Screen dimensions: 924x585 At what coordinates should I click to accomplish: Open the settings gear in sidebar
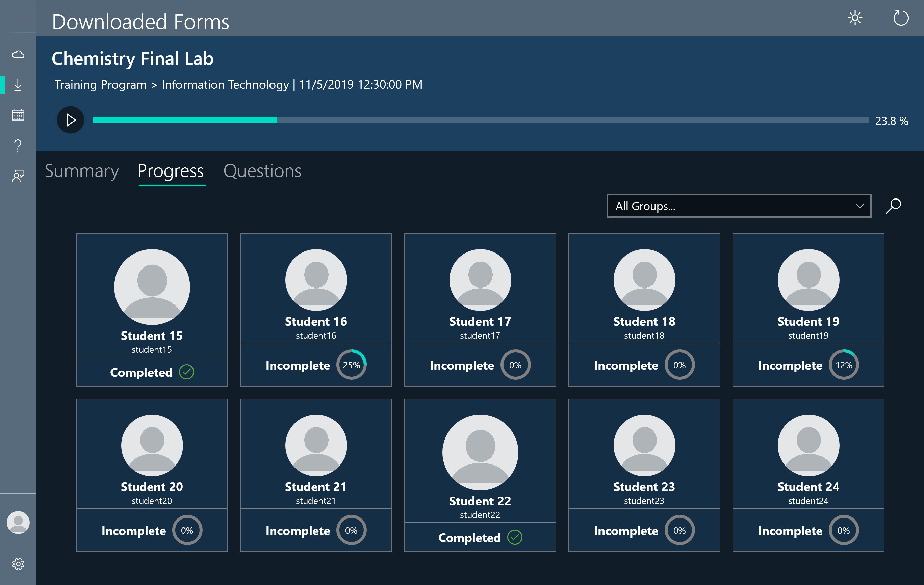18,563
